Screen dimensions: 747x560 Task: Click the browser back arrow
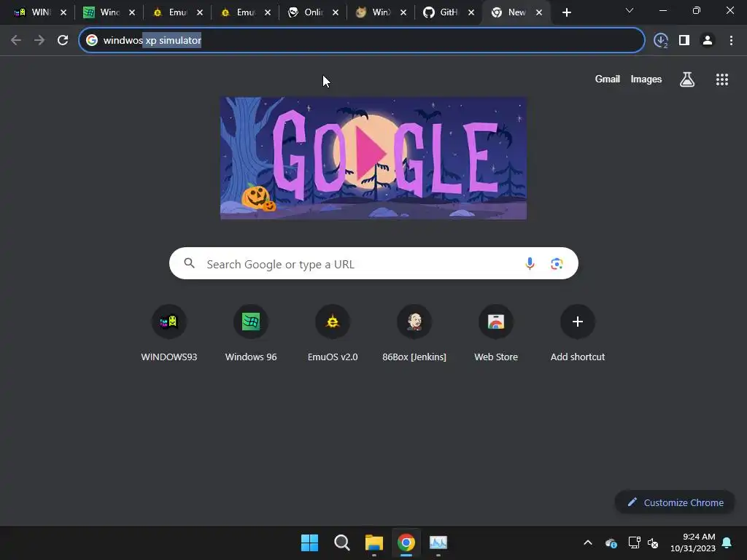coord(16,41)
